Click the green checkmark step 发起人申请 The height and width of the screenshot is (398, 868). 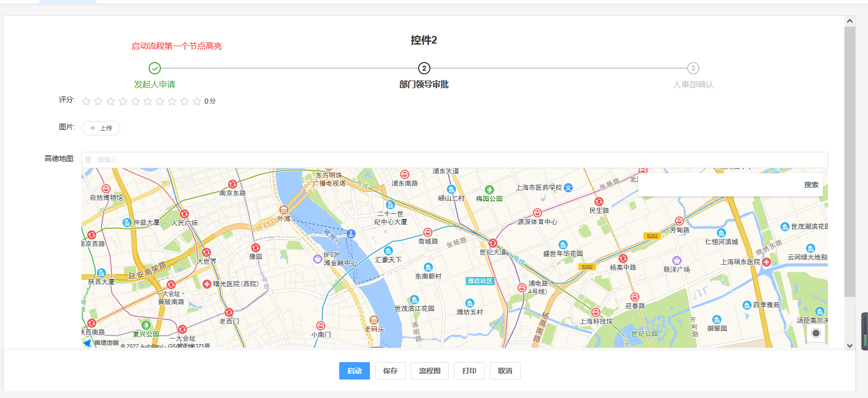(x=155, y=68)
